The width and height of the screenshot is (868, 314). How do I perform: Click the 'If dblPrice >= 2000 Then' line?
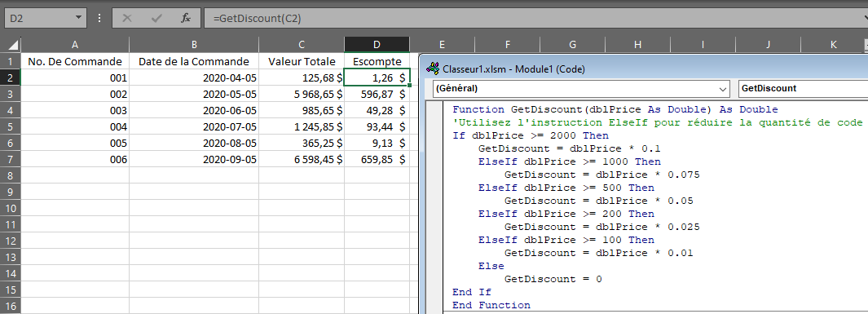[531, 135]
